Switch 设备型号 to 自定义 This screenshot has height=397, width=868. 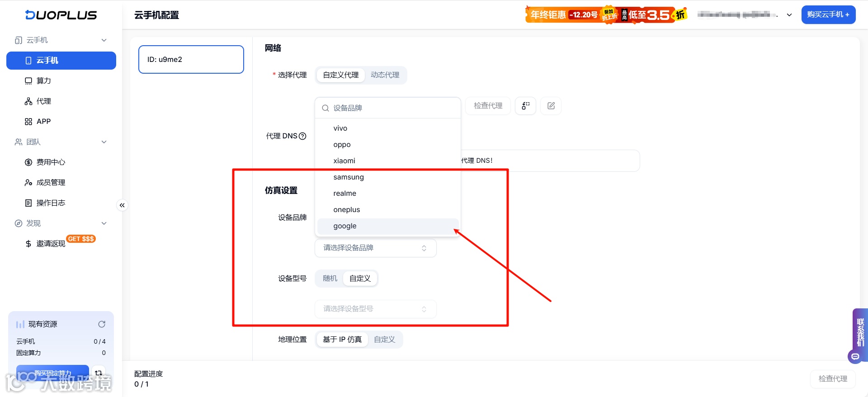(x=360, y=279)
